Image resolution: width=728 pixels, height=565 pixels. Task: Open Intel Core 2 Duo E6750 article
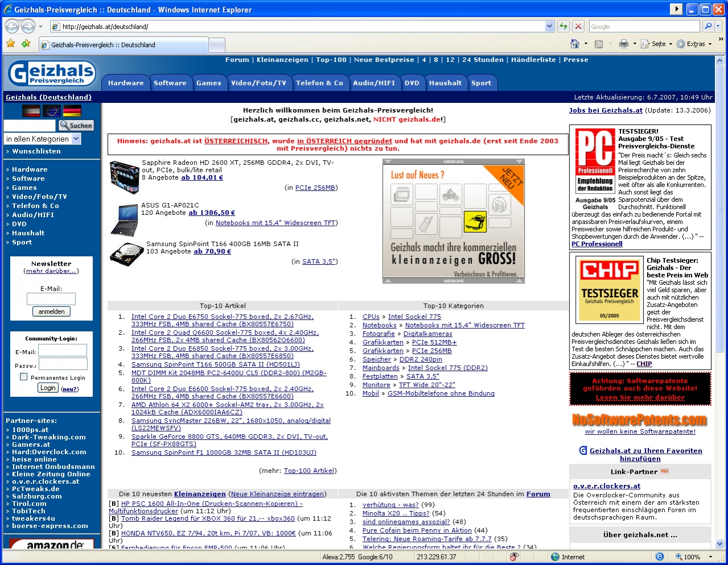click(x=222, y=320)
